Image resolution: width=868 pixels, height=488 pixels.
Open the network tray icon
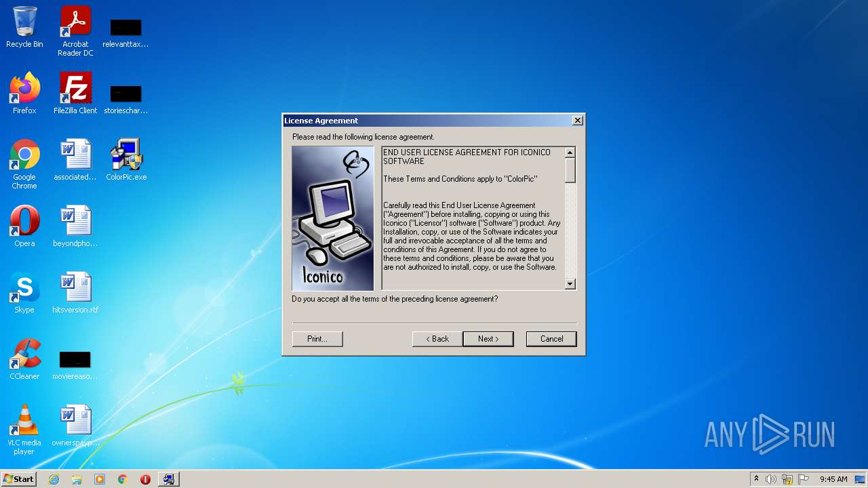(787, 479)
